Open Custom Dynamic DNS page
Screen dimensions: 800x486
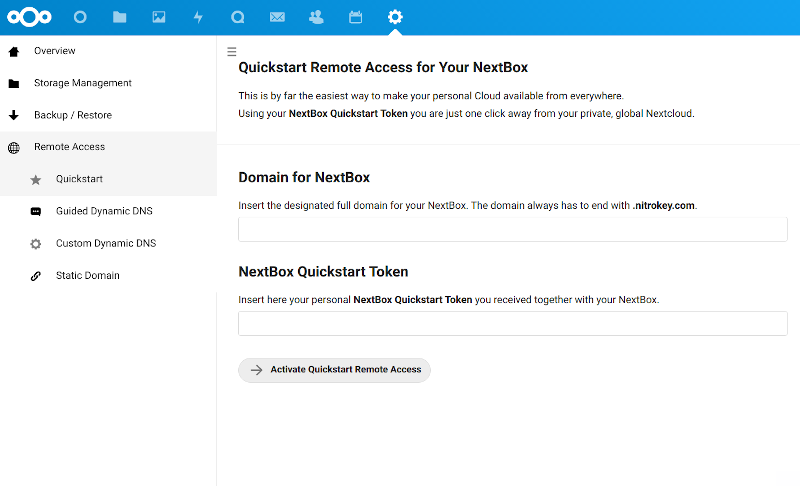pyautogui.click(x=108, y=243)
